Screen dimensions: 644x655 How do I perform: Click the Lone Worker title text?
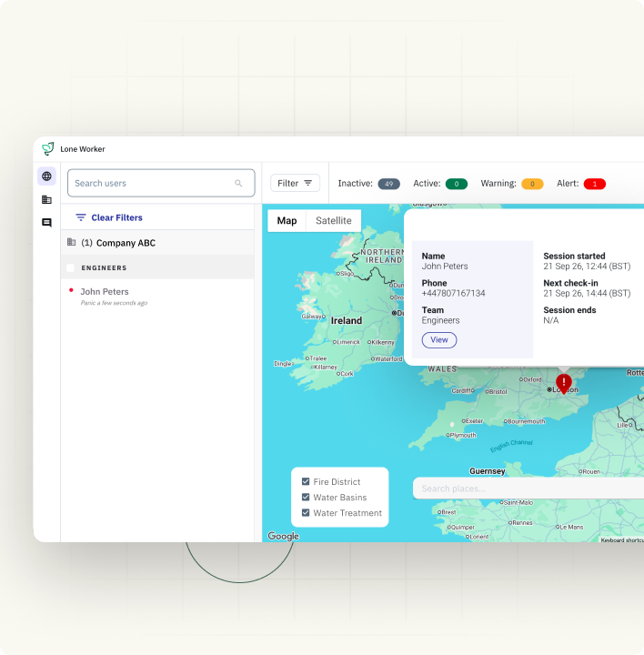[x=83, y=149]
